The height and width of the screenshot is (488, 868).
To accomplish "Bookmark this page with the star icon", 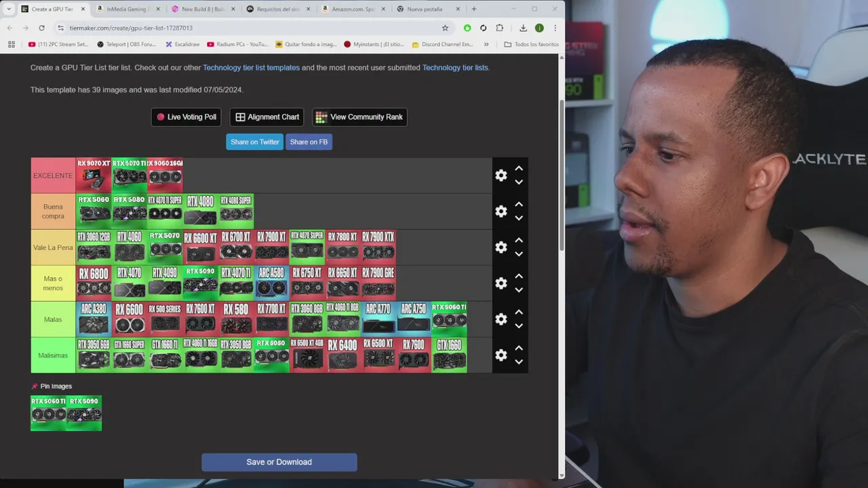I will point(445,28).
